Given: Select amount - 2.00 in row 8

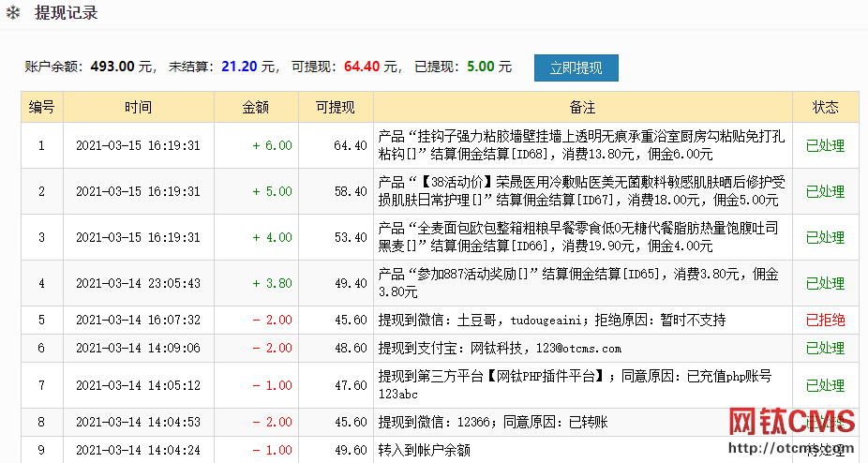Looking at the screenshot, I should pyautogui.click(x=272, y=422).
